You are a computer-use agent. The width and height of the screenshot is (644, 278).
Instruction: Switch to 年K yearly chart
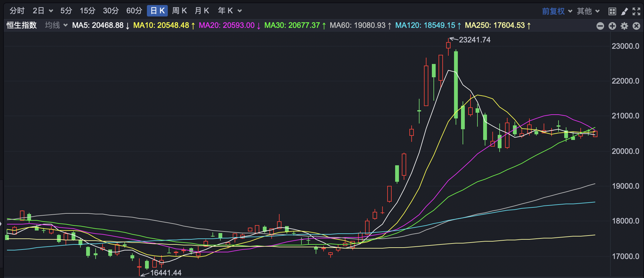pyautogui.click(x=225, y=11)
